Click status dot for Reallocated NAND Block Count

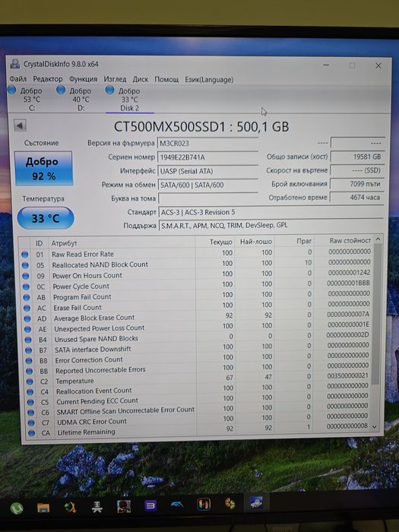(x=25, y=265)
